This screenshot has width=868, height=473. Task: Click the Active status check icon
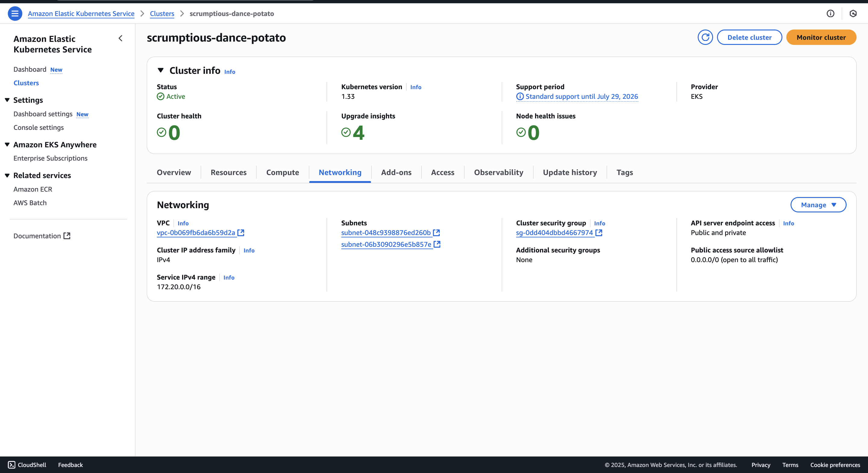click(x=161, y=96)
